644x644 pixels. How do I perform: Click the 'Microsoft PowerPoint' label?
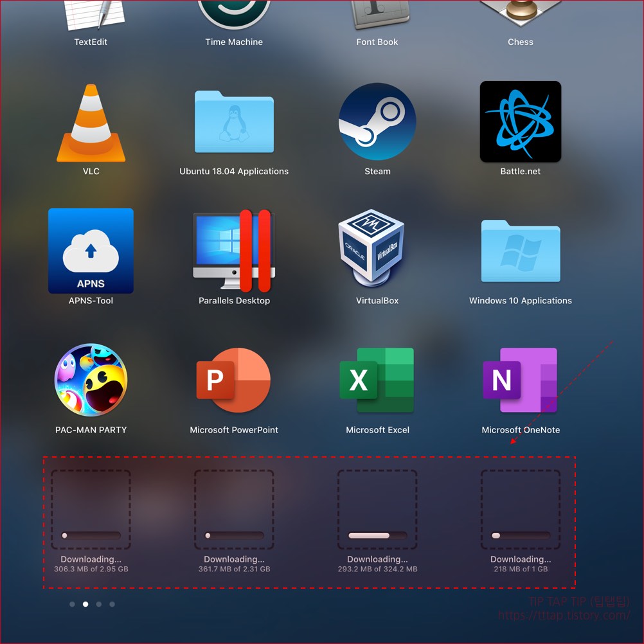pyautogui.click(x=234, y=430)
